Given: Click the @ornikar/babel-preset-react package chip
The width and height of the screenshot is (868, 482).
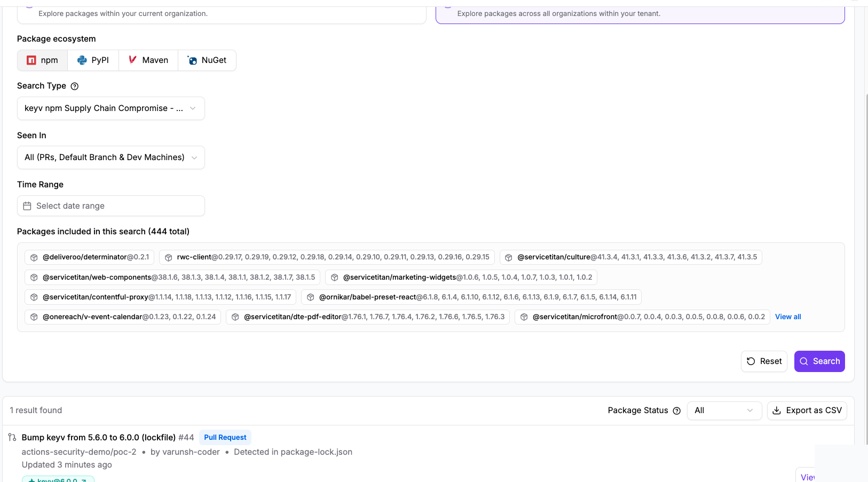Looking at the screenshot, I should [471, 297].
